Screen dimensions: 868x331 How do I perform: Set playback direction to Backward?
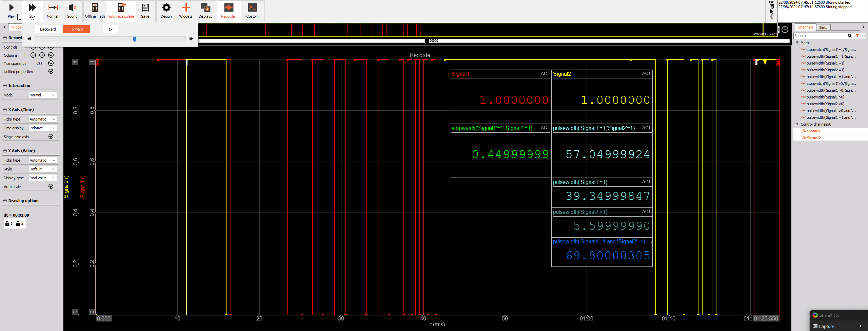[48, 29]
